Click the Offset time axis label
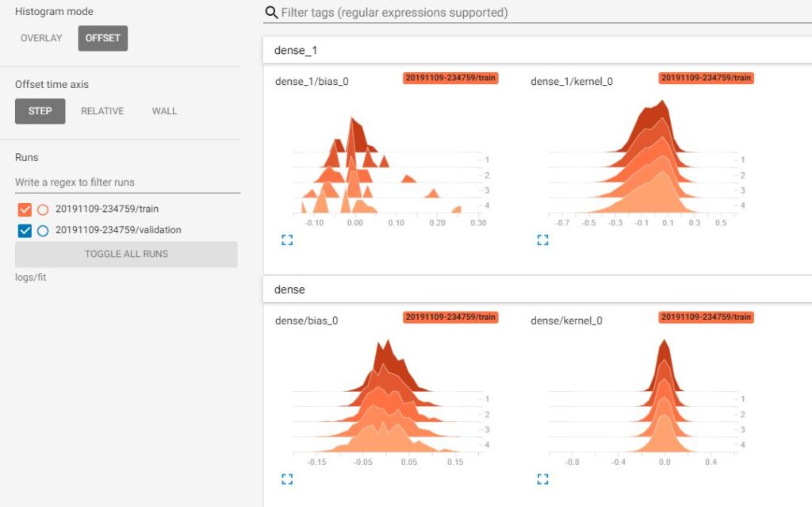Image resolution: width=812 pixels, height=507 pixels. pyautogui.click(x=52, y=84)
